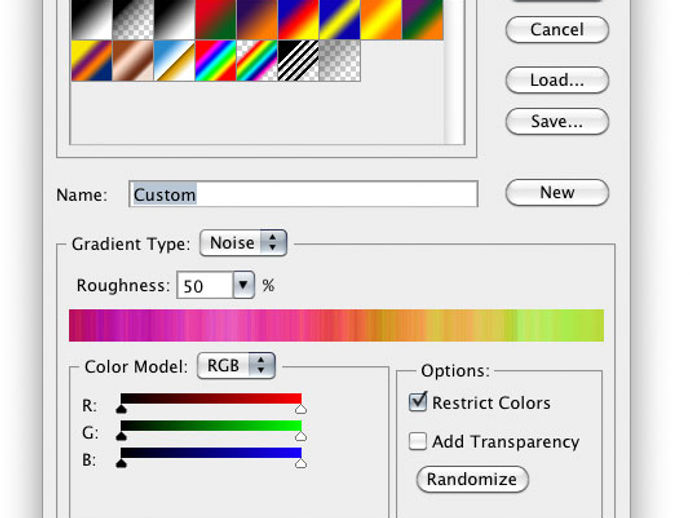
Task: Click the Load... button
Action: 557,80
